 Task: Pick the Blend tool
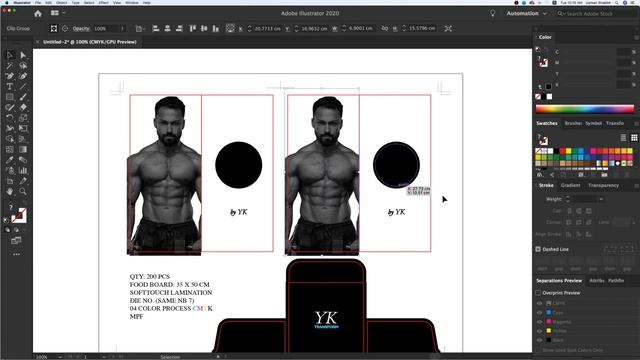[23, 160]
